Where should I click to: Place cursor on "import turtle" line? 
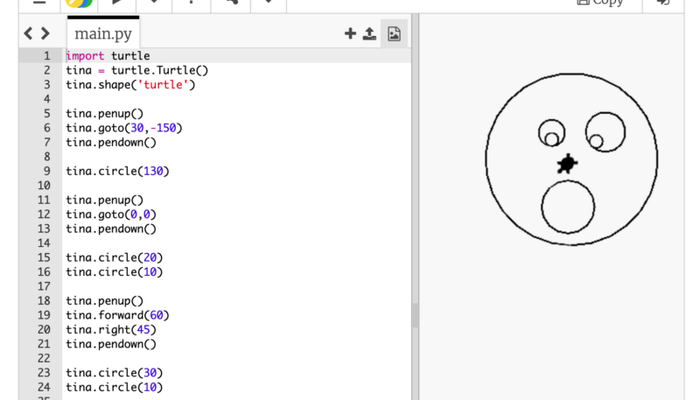(108, 56)
